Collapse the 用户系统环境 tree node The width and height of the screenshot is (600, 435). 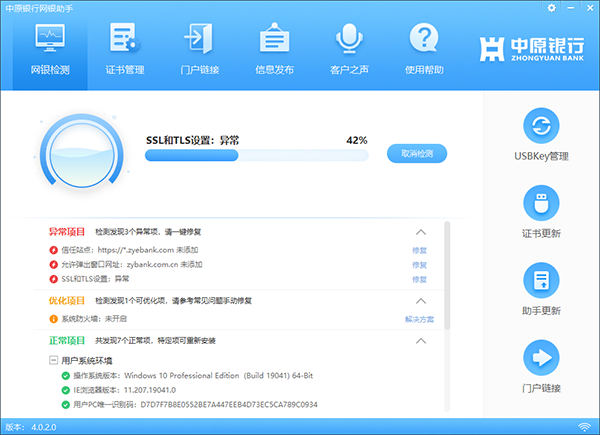pos(53,360)
